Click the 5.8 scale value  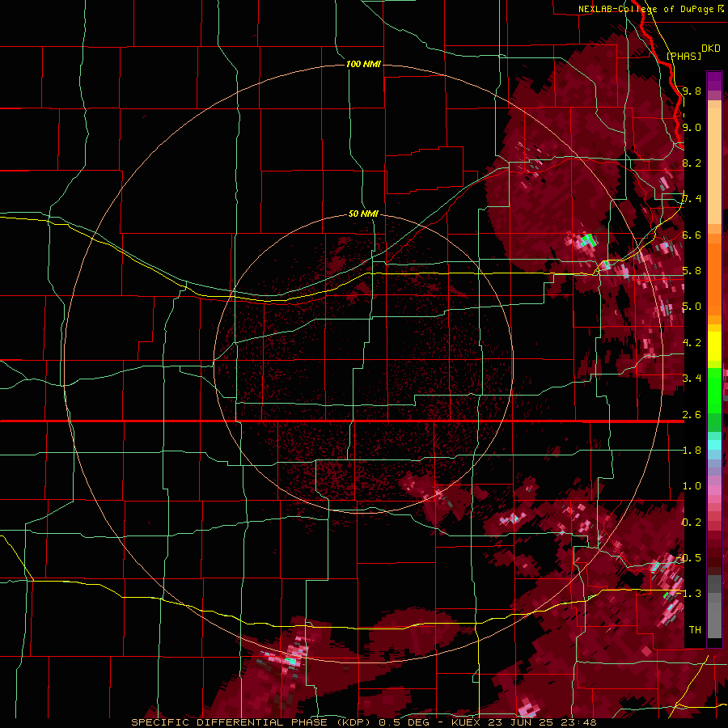point(692,271)
